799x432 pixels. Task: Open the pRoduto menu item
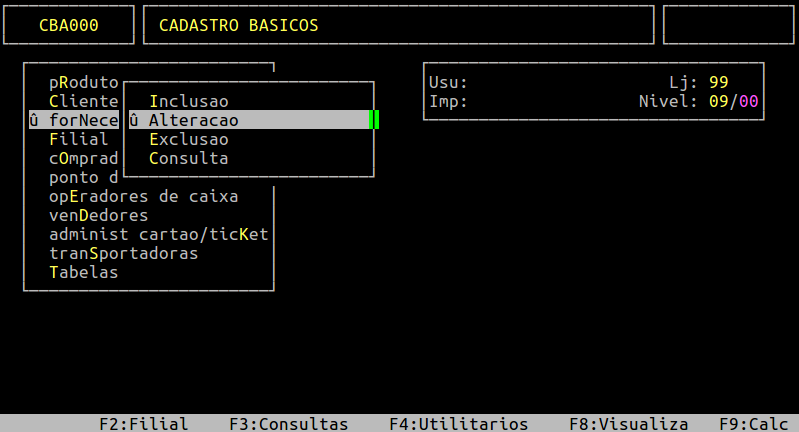pyautogui.click(x=84, y=82)
